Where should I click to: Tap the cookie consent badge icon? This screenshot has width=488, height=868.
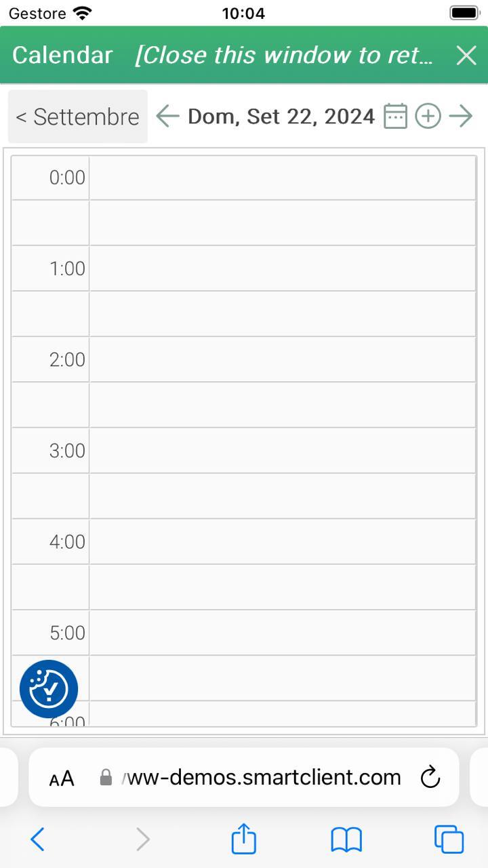pyautogui.click(x=49, y=689)
